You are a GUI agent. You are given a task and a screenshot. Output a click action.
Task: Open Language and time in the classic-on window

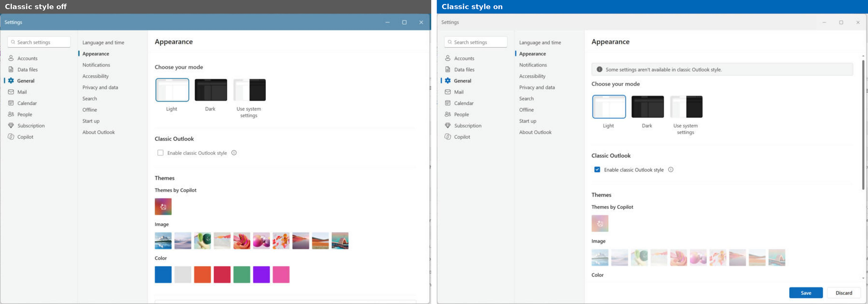point(540,42)
